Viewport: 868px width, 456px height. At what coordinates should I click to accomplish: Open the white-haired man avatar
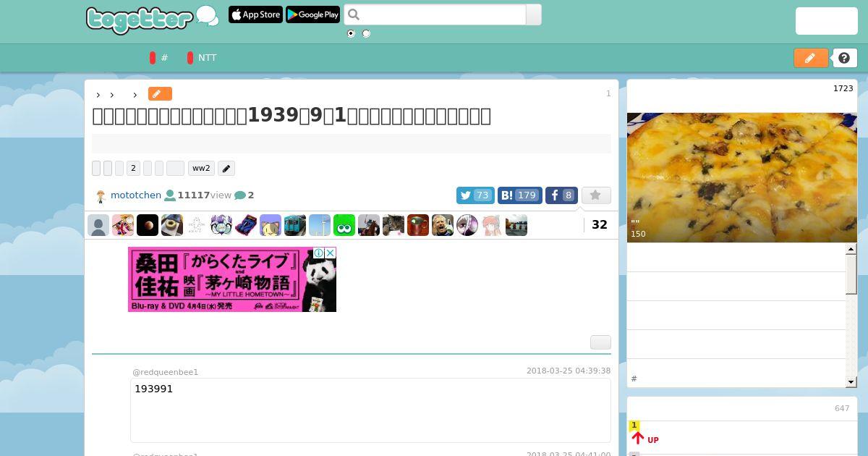[x=443, y=225]
